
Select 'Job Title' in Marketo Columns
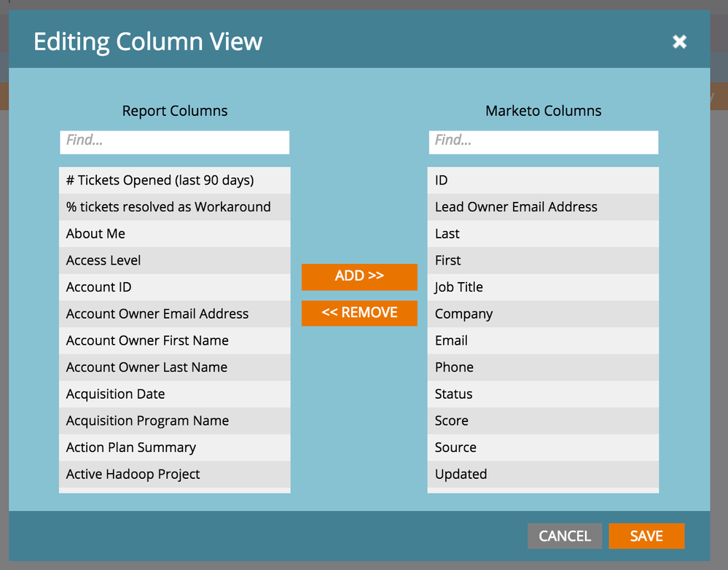click(x=543, y=287)
